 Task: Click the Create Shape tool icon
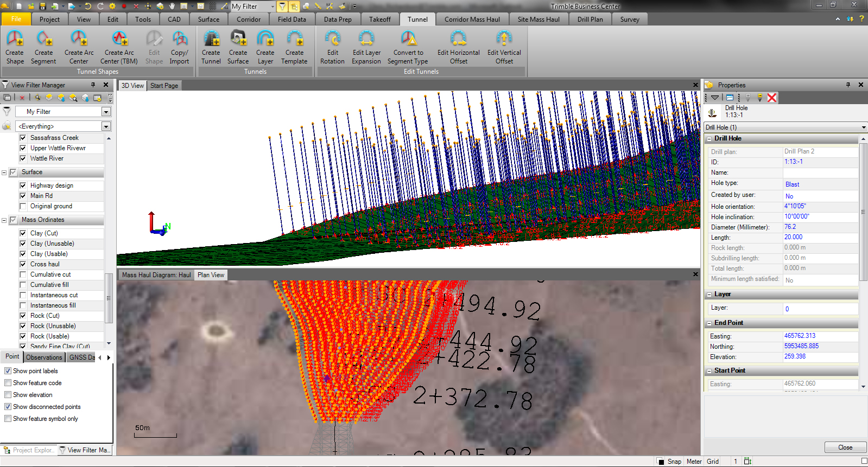(15, 39)
